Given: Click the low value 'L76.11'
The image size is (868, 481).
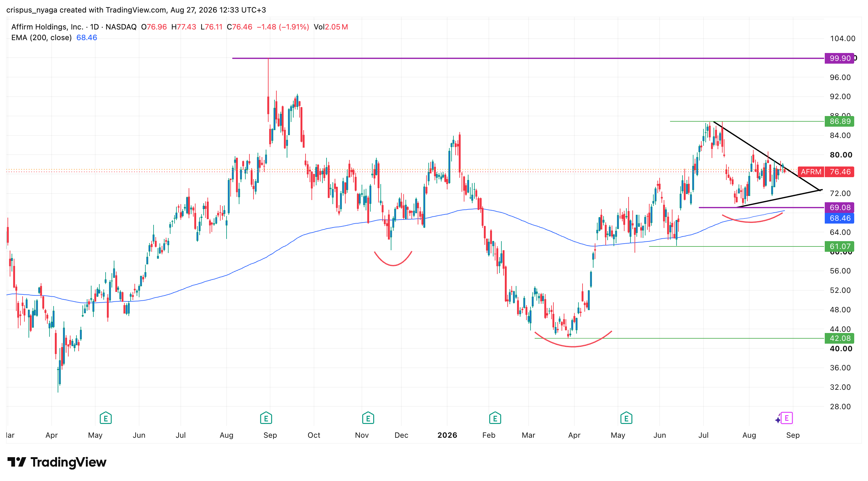Looking at the screenshot, I should 211,27.
